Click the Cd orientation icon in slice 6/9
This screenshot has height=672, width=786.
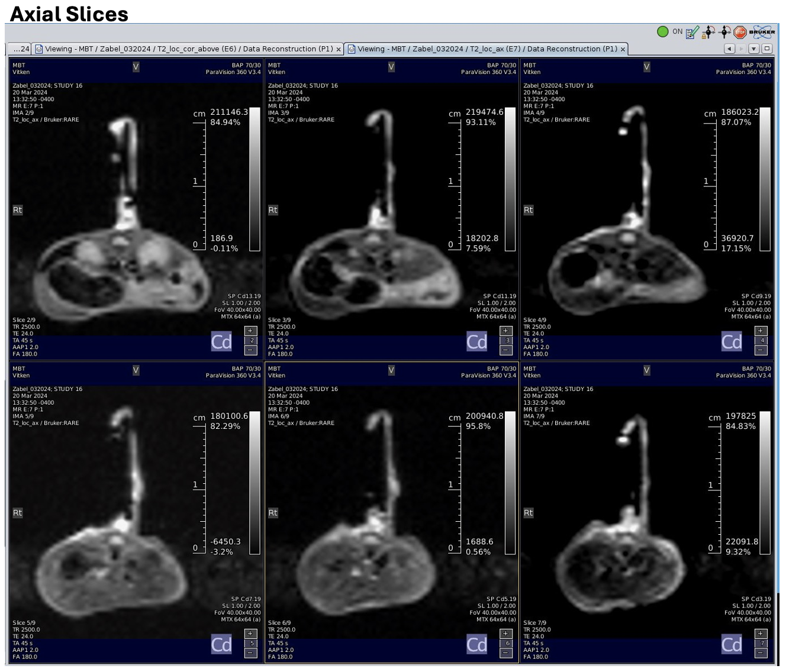476,645
